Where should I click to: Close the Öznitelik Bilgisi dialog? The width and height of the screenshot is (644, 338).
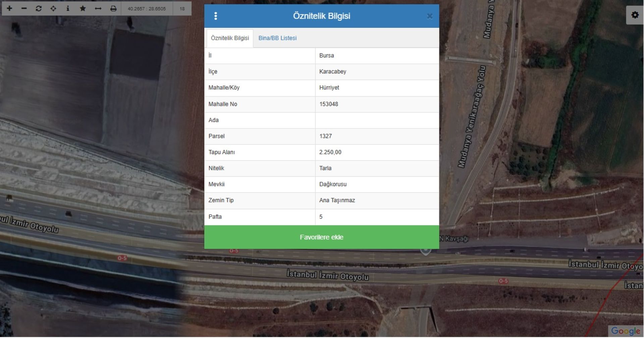pos(430,16)
